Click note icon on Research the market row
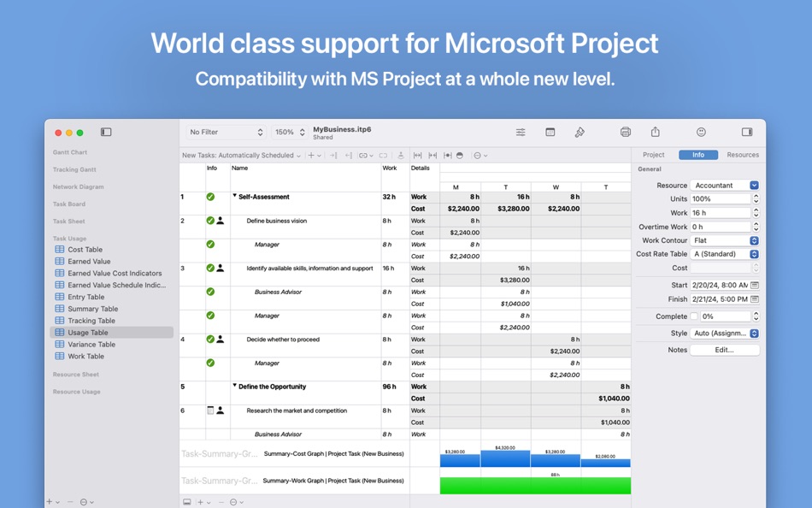Viewport: 812px width, 508px height. [x=210, y=411]
